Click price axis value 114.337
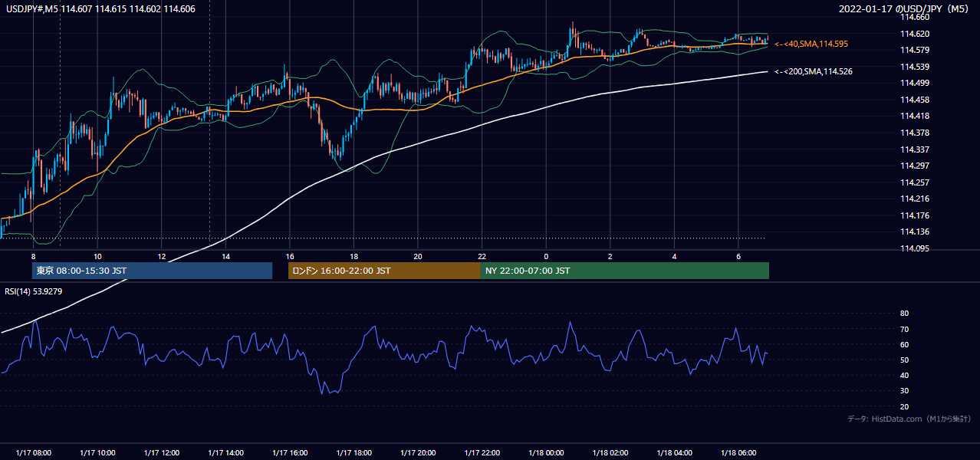Screen dimensions: 980x460 coord(916,149)
